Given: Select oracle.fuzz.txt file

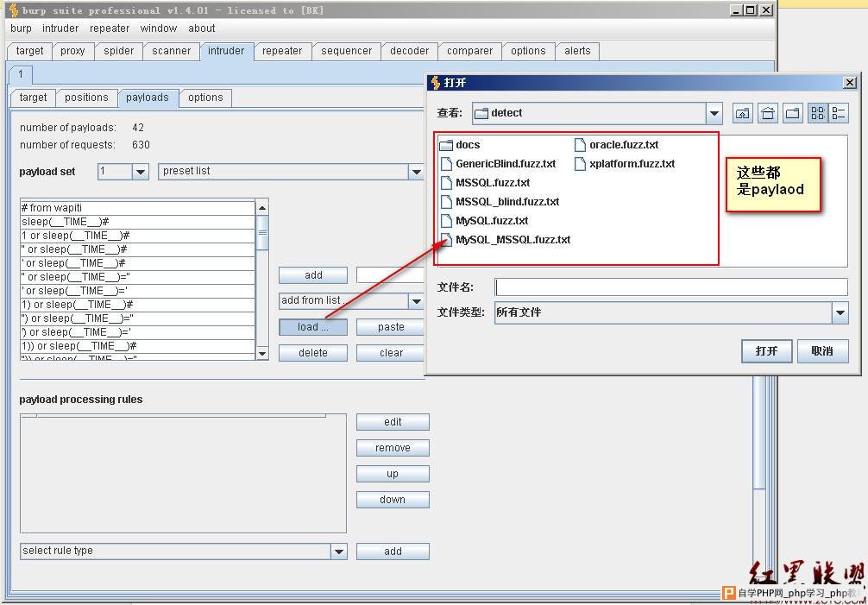Looking at the screenshot, I should [617, 145].
